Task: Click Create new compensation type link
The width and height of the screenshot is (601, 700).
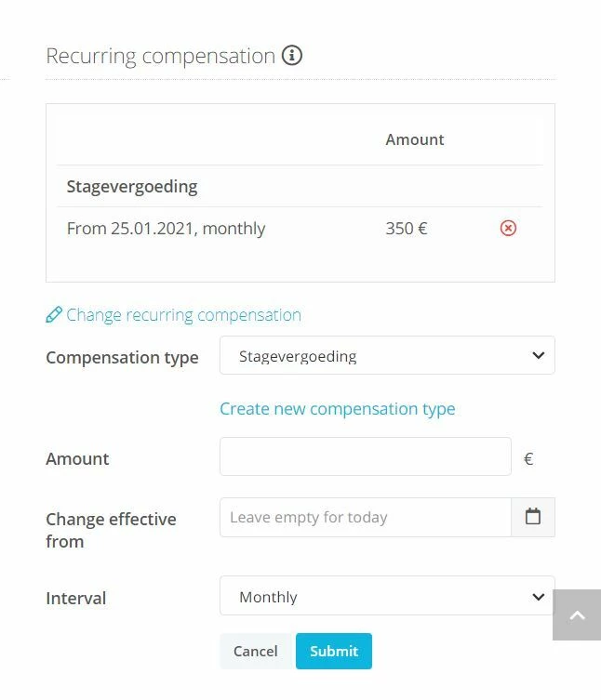Action: 338,409
